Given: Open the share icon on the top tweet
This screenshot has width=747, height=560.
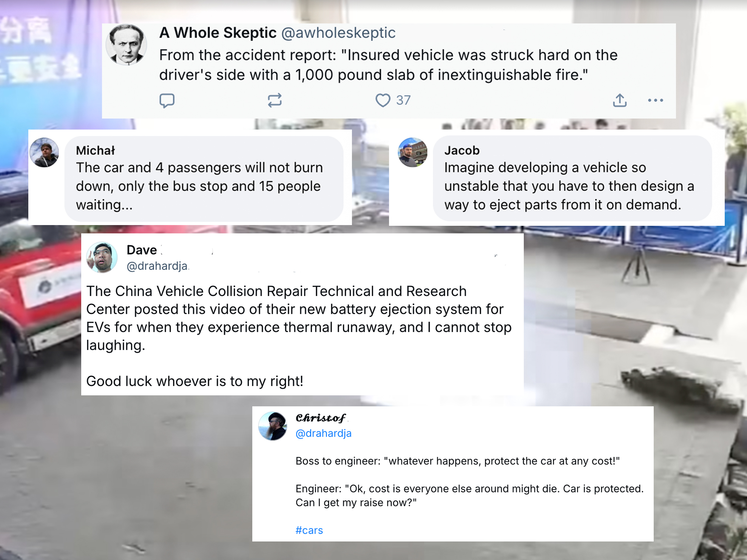Looking at the screenshot, I should (620, 100).
